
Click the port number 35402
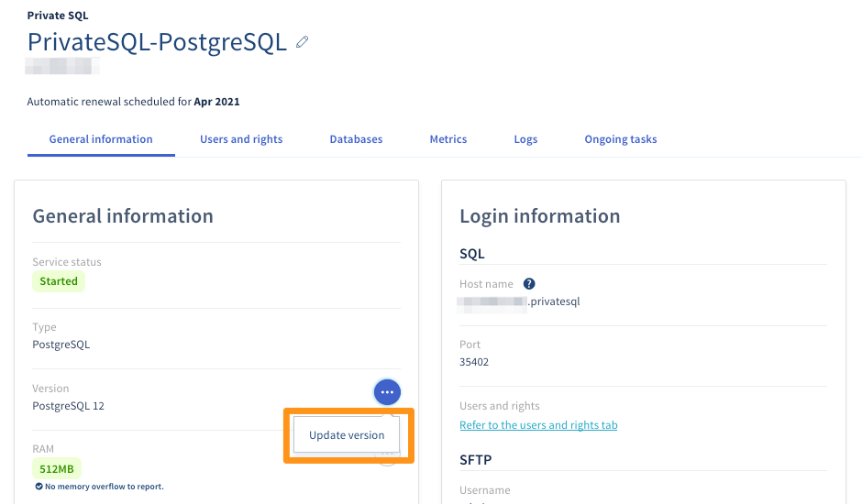click(474, 362)
